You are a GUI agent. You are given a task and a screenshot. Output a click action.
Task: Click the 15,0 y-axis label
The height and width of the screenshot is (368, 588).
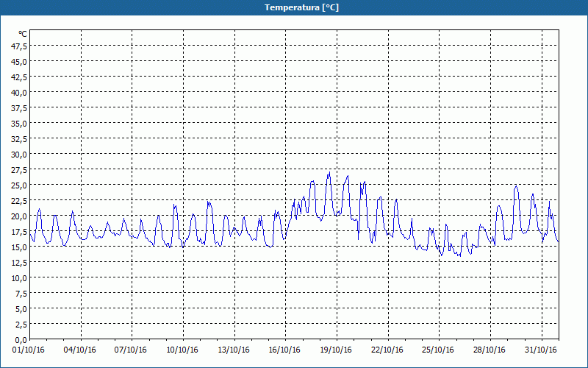[x=20, y=247]
